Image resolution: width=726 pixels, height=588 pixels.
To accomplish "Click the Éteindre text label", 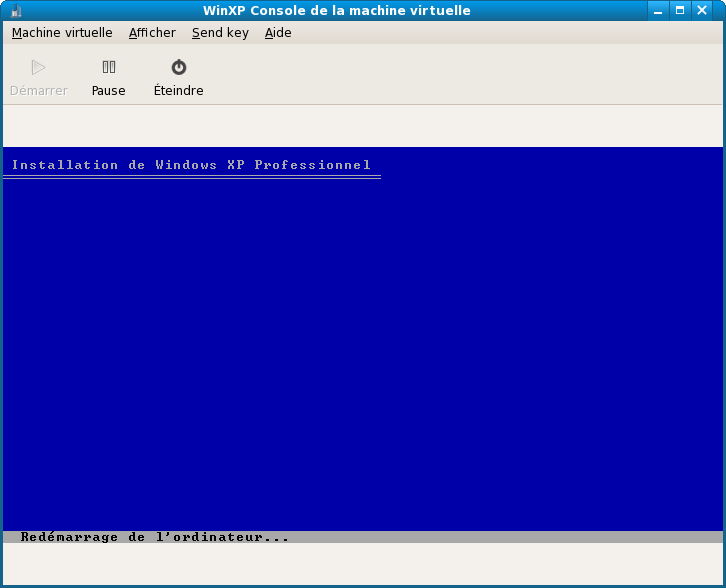I will pos(178,91).
